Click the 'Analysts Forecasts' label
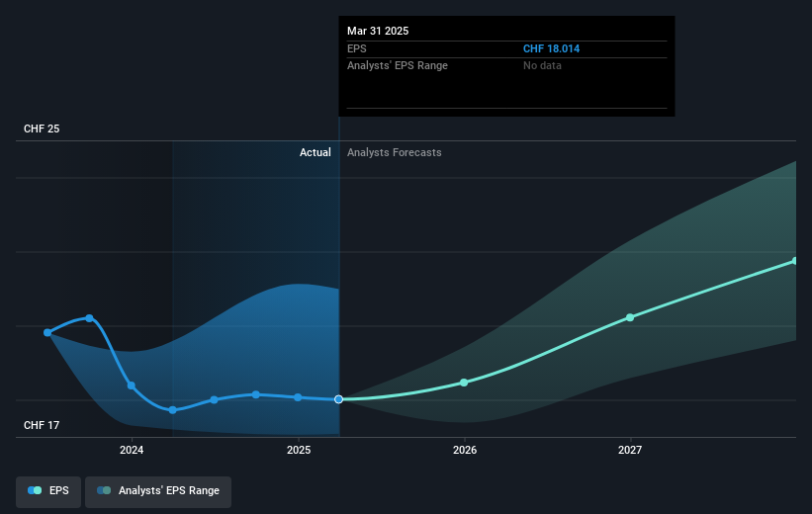 click(x=394, y=152)
